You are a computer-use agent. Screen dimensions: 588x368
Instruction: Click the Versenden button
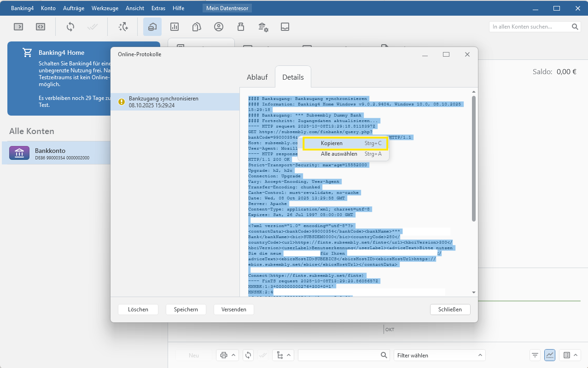point(234,310)
